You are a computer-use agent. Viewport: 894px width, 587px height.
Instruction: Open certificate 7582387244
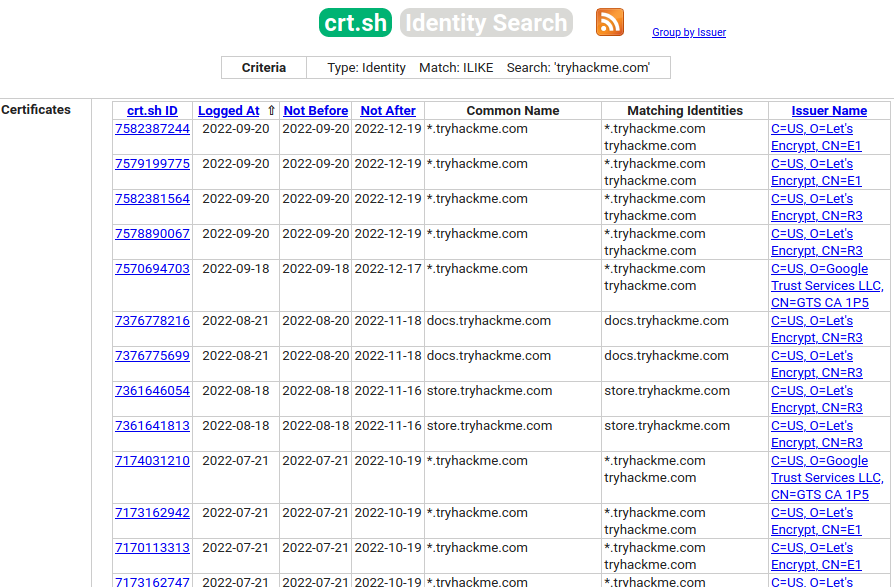click(152, 129)
